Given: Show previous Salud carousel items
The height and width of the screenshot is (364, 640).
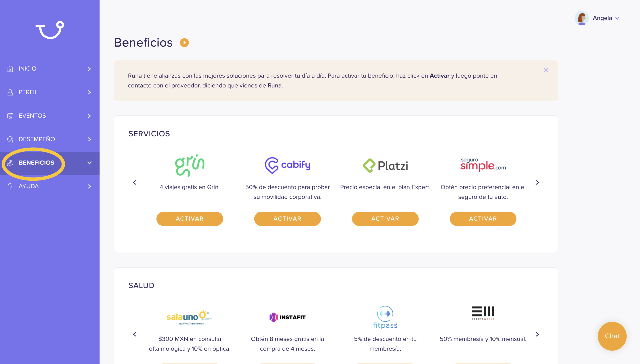Looking at the screenshot, I should 135,334.
